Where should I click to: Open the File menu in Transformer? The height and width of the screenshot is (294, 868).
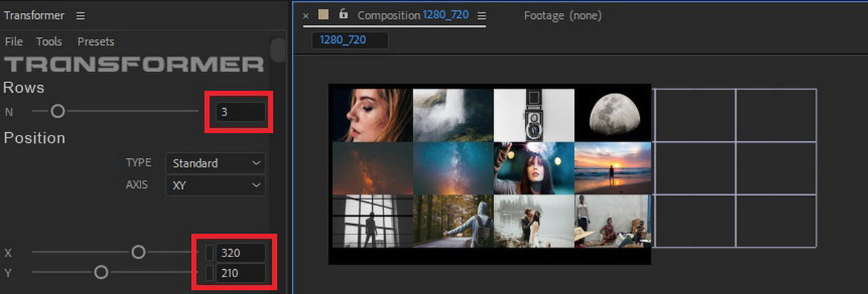point(14,42)
